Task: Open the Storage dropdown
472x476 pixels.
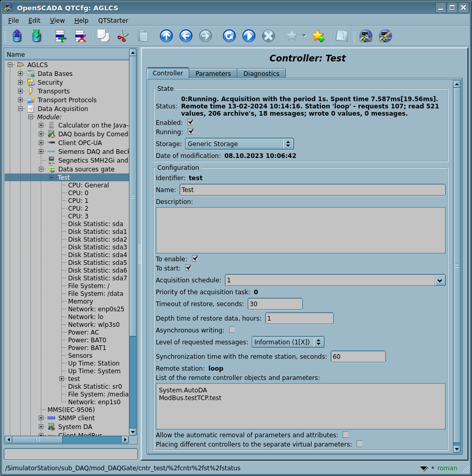Action: [239, 144]
